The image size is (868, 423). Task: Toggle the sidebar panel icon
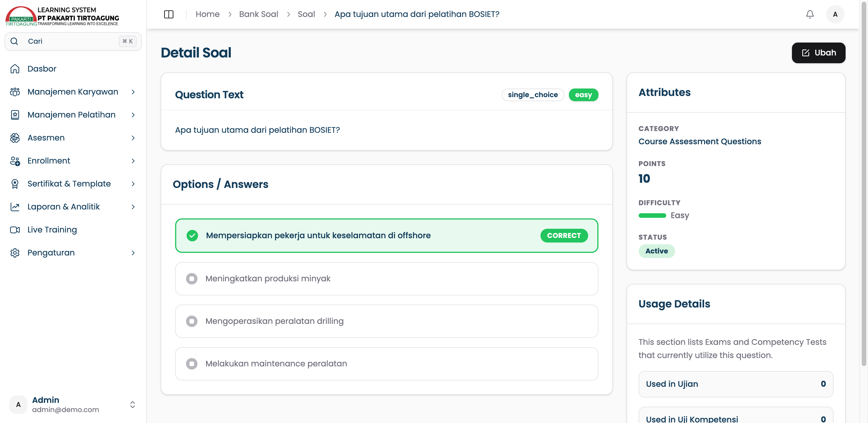click(x=168, y=14)
